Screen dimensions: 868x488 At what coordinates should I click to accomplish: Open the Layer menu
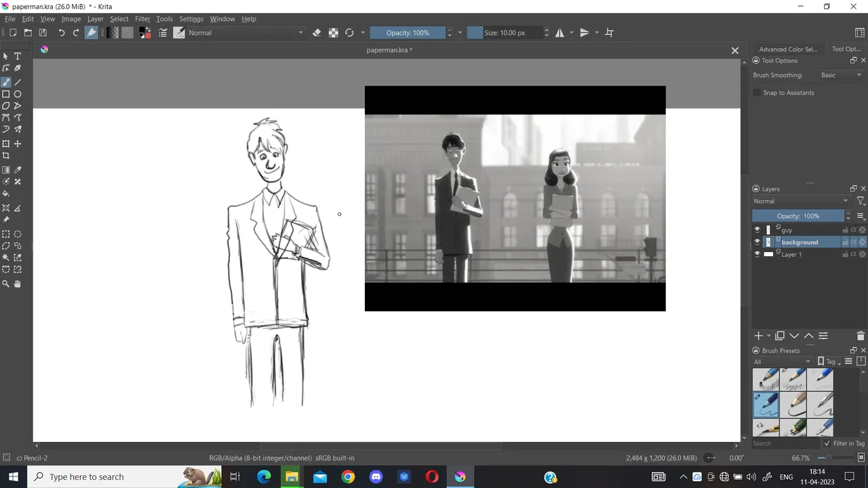pos(95,19)
